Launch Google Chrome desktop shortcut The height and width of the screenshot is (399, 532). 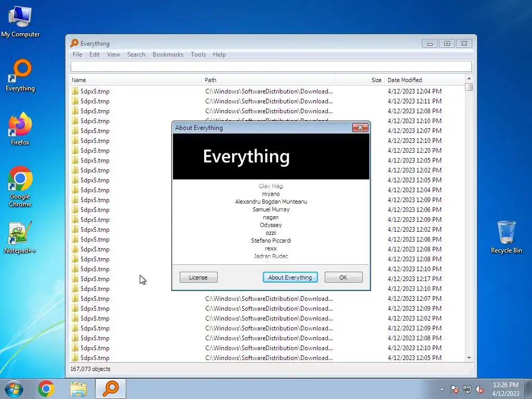(x=20, y=187)
